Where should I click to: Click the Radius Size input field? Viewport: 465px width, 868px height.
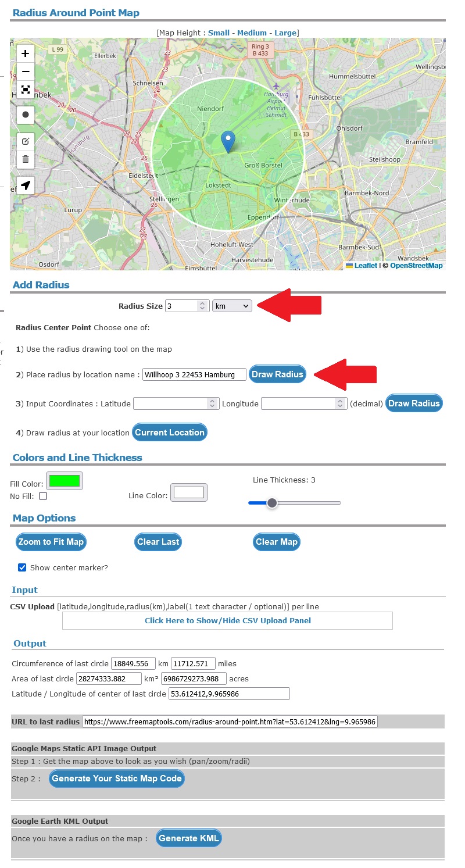[x=187, y=306]
